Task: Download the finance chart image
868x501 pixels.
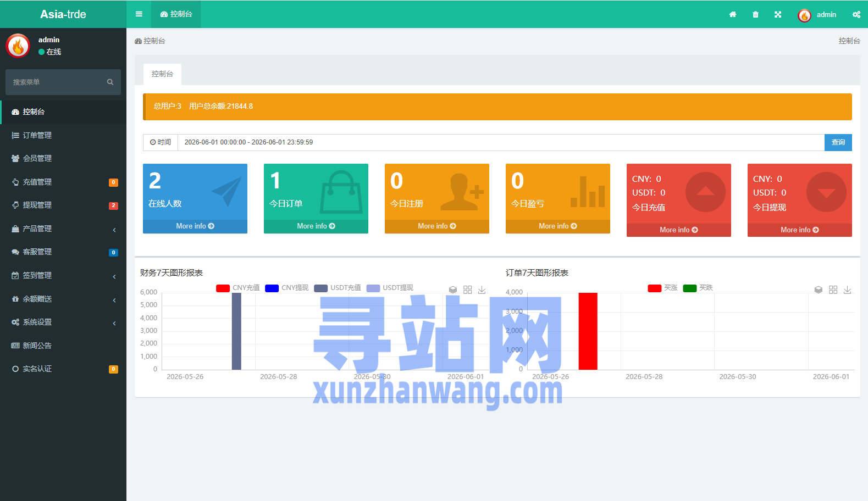Action: pyautogui.click(x=482, y=290)
